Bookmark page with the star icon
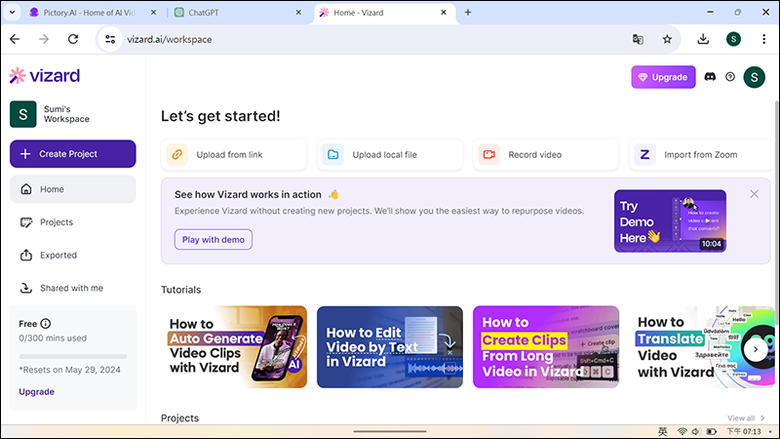 point(667,39)
